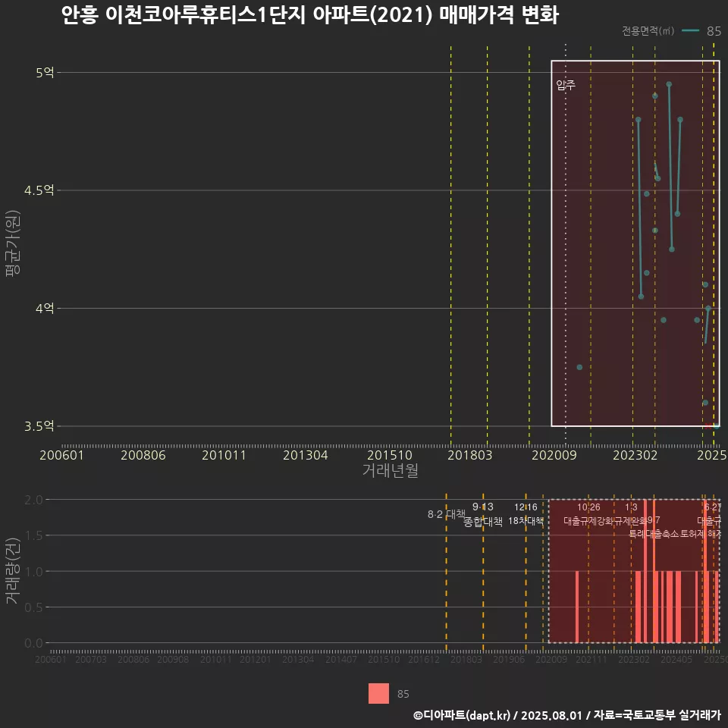Click the '3.5억' price axis label

click(39, 426)
